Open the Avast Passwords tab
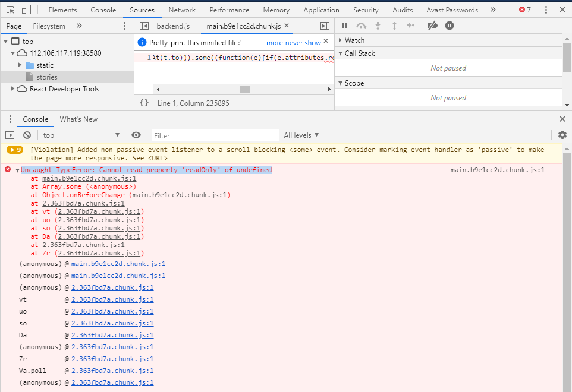Image resolution: width=572 pixels, height=392 pixels. 452,10
